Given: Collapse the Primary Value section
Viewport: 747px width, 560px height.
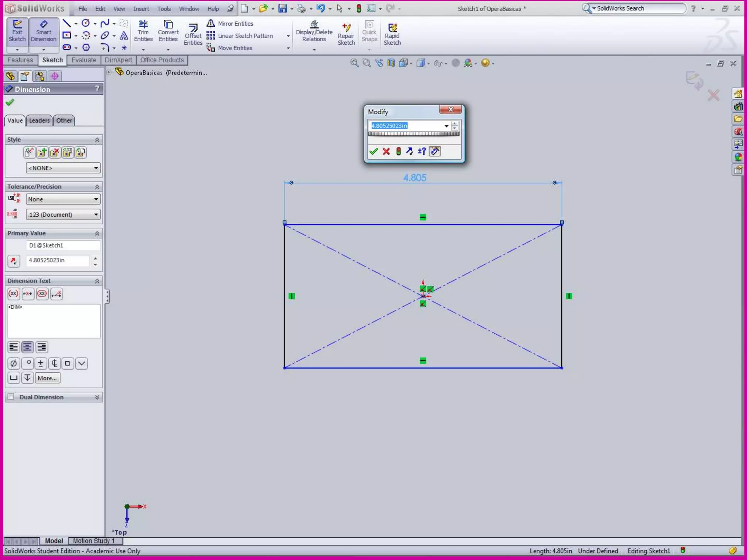Looking at the screenshot, I should coord(97,233).
